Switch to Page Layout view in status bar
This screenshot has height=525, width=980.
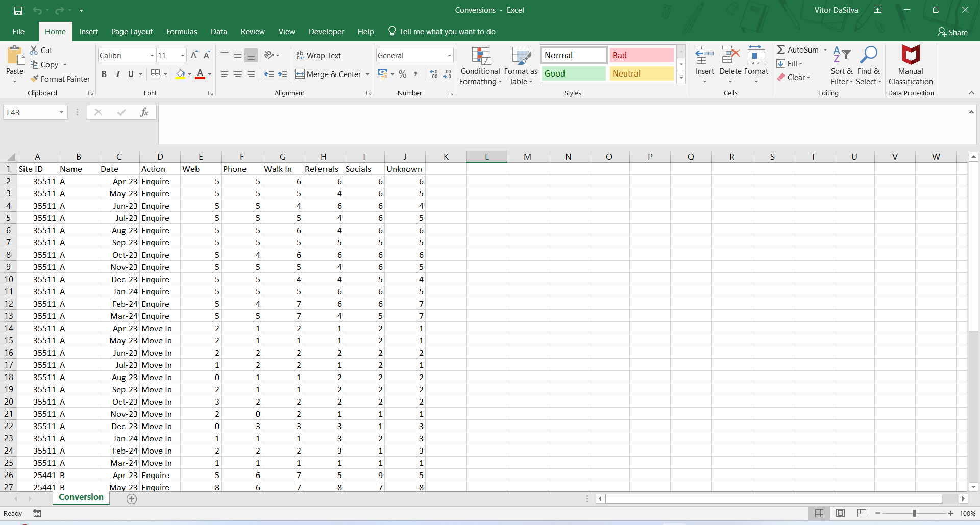tap(841, 513)
